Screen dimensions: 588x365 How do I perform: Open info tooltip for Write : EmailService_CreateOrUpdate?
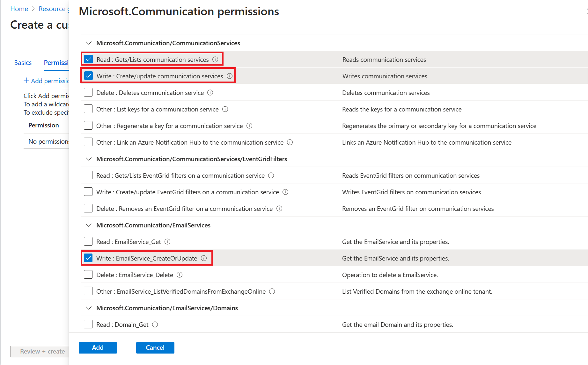tap(204, 258)
